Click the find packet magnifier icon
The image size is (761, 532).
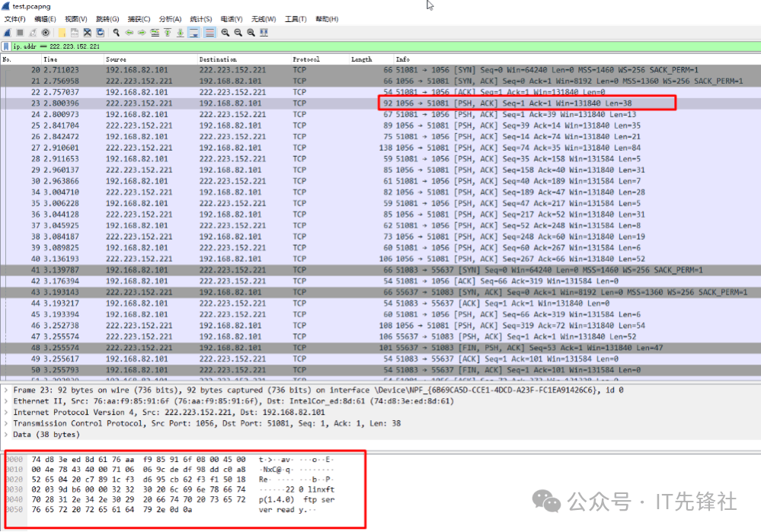click(x=117, y=33)
